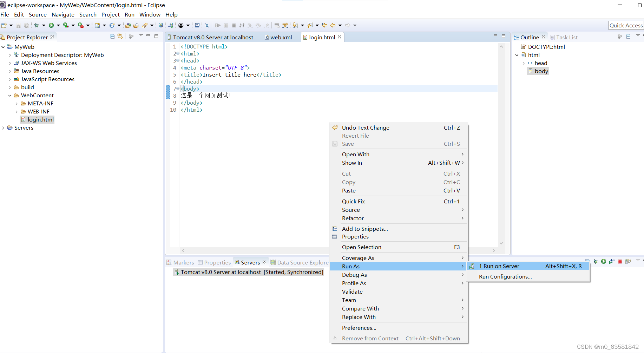Select the Debug toolbar icon
Image resolution: width=644 pixels, height=353 pixels.
point(37,25)
